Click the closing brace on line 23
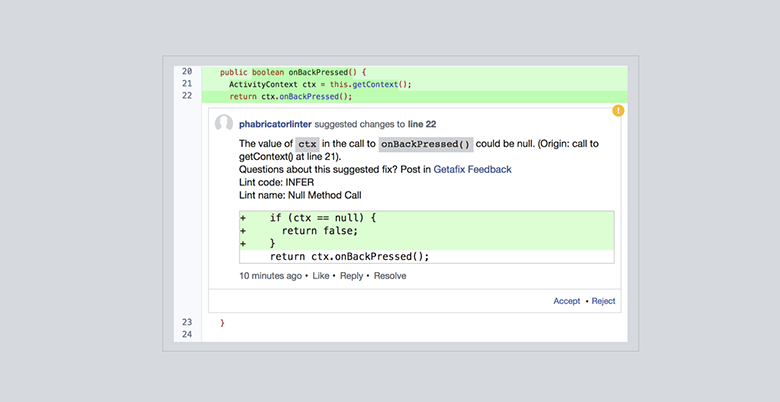This screenshot has width=780, height=402. (x=222, y=323)
